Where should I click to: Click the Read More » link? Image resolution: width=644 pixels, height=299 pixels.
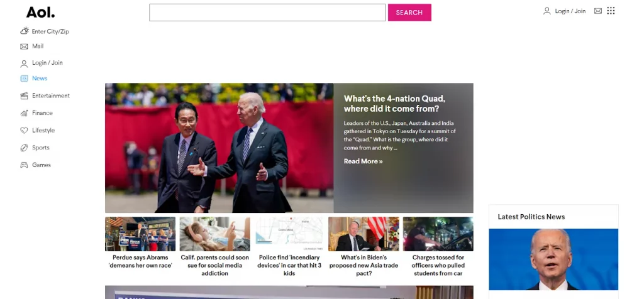coord(363,161)
